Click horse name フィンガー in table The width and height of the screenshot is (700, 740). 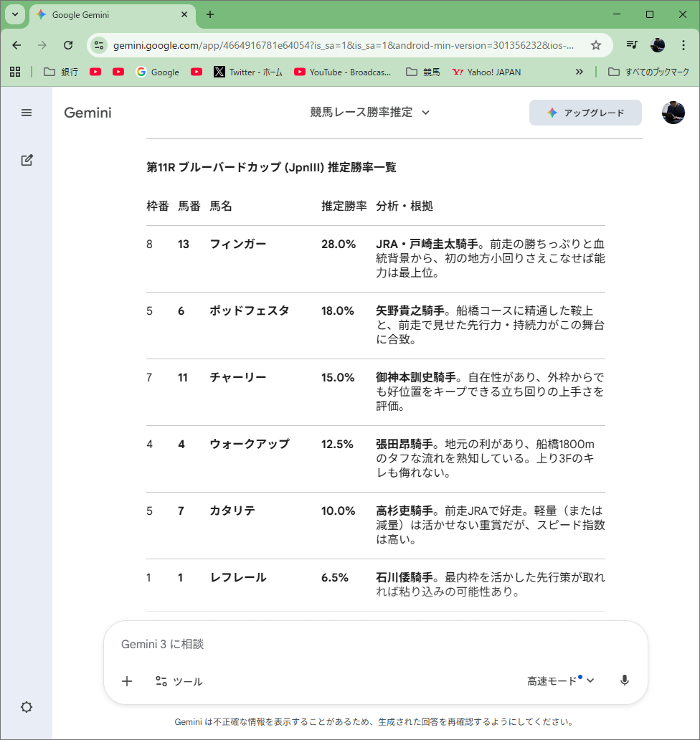click(238, 244)
